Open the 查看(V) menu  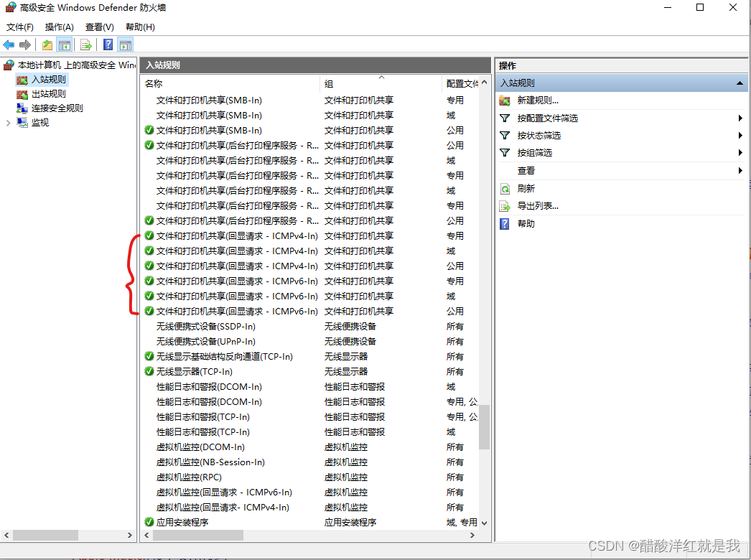click(x=100, y=27)
